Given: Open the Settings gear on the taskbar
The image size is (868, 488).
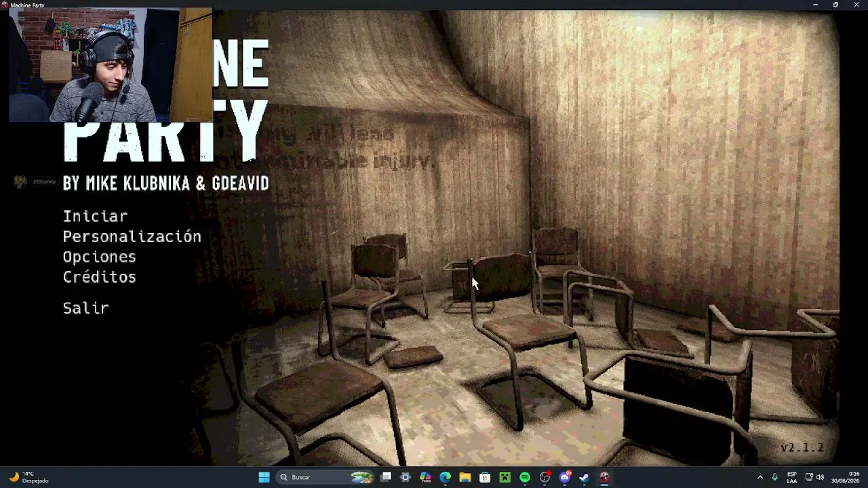Looking at the screenshot, I should 406,477.
